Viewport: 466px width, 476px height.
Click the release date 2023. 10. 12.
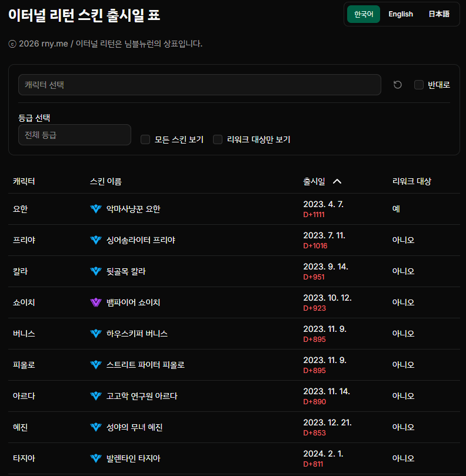click(x=328, y=298)
